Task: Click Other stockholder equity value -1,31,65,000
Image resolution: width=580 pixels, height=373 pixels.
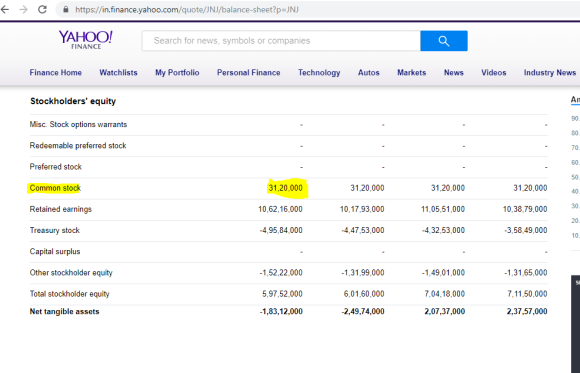Action: point(526,273)
